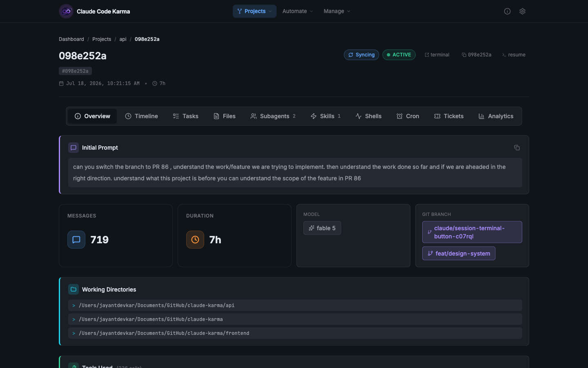Viewport: 588px width, 368px height.
Task: Switch to the Timeline tab
Action: coord(141,116)
